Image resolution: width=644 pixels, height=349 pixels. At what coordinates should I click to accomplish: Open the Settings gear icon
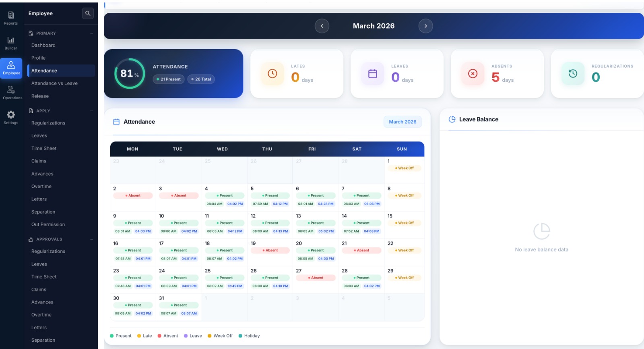(11, 114)
